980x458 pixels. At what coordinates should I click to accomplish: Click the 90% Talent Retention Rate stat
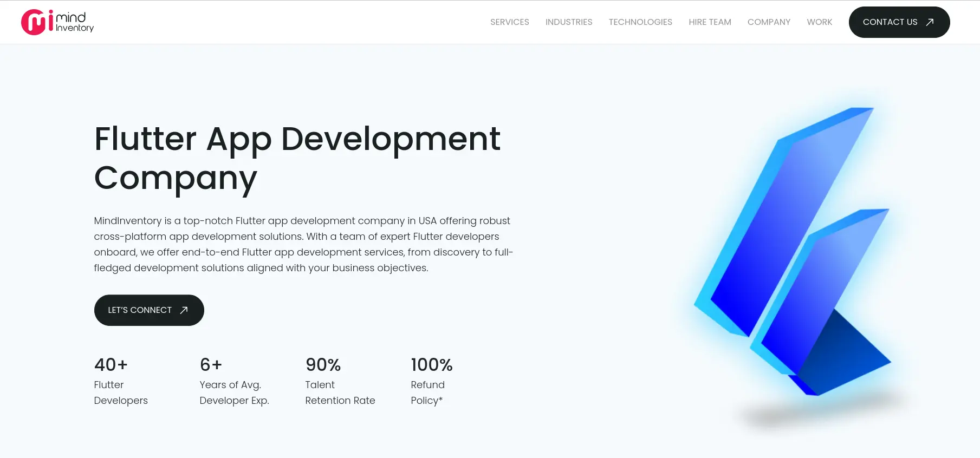[340, 381]
